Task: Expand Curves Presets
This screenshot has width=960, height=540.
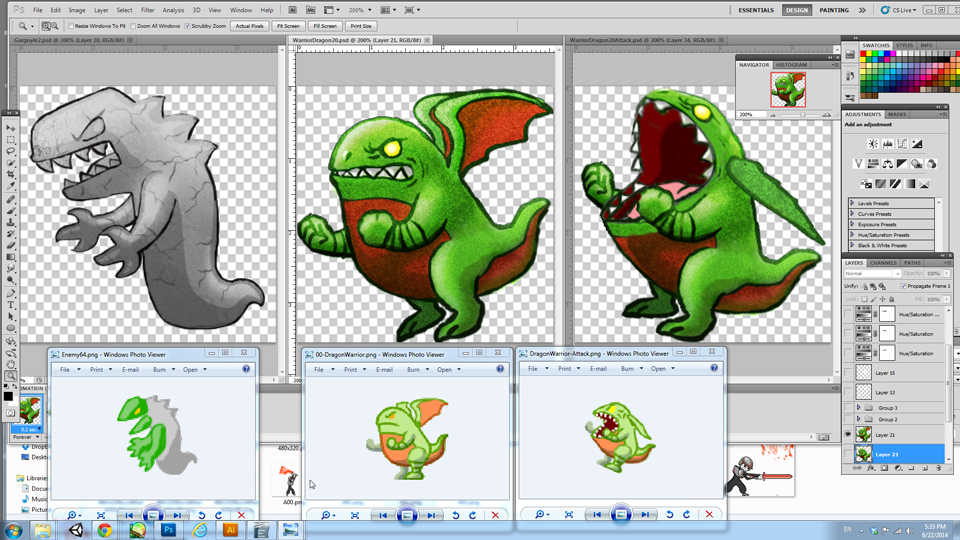Action: click(852, 214)
